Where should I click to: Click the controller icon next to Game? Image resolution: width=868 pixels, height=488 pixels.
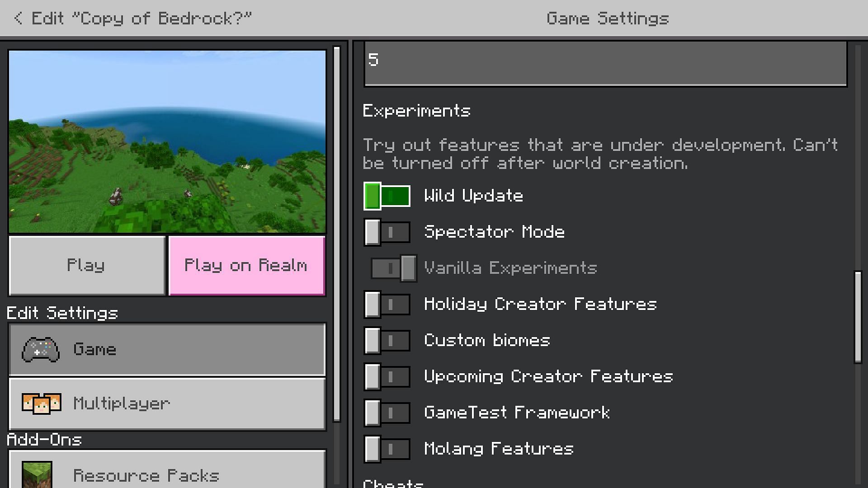(42, 349)
